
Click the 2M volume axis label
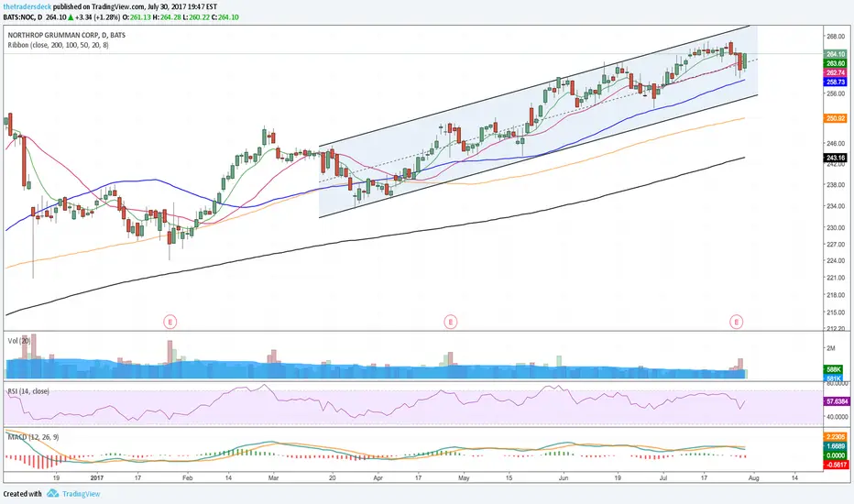[x=830, y=347]
